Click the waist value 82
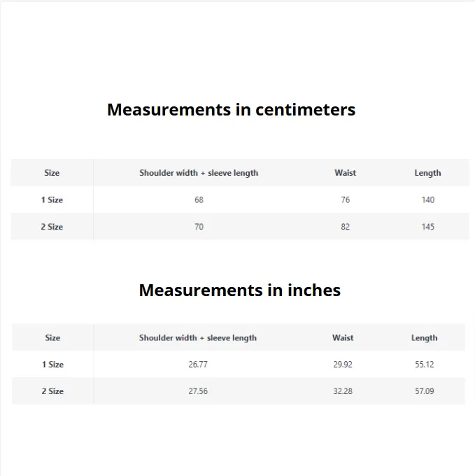Image resolution: width=475 pixels, height=476 pixels. point(345,227)
